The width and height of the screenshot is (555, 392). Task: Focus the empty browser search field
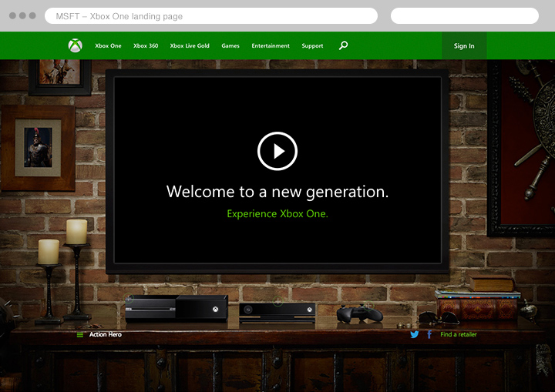465,16
